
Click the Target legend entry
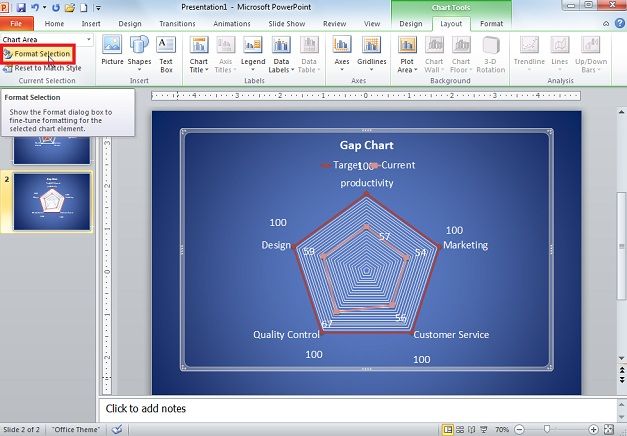coord(340,165)
